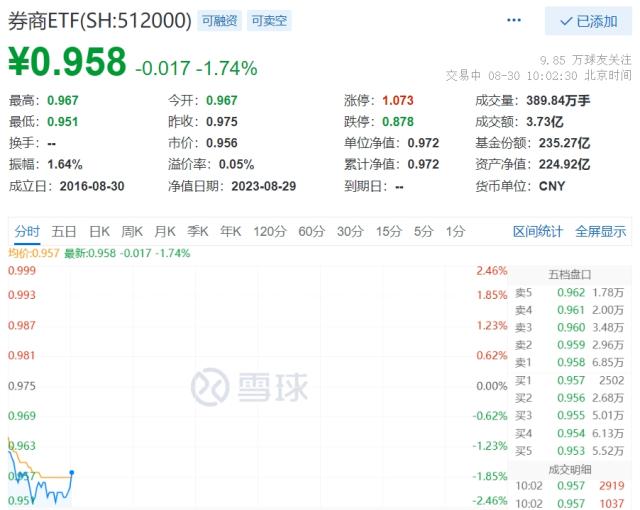Open the 30分 chart tab

pos(350,231)
